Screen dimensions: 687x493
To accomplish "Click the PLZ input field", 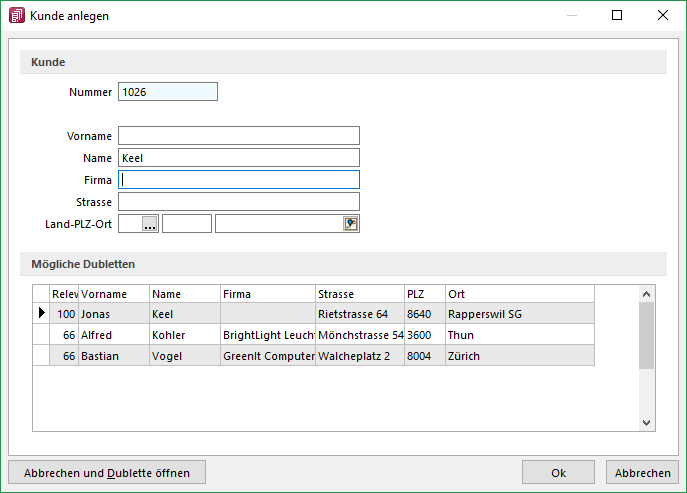I will (187, 224).
